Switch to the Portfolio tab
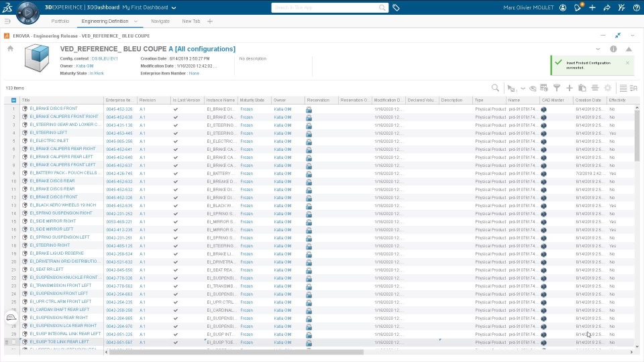Screen dimensions: 644x362 point(60,21)
